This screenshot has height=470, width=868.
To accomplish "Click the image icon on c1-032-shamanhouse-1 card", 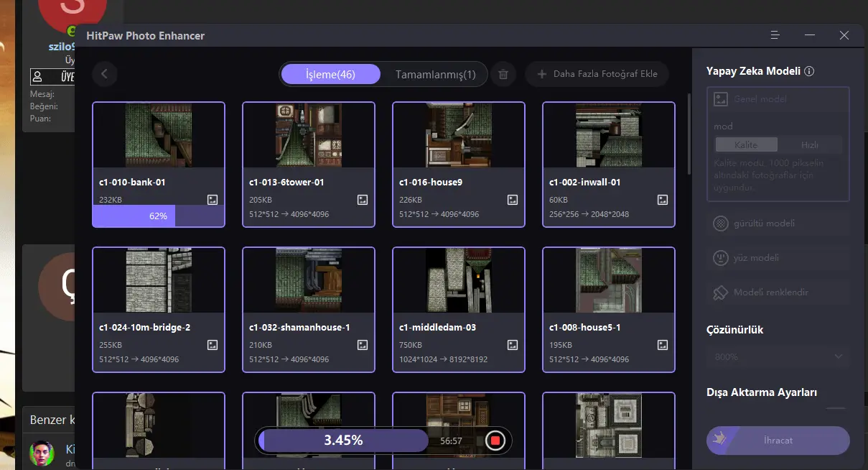I will (363, 345).
